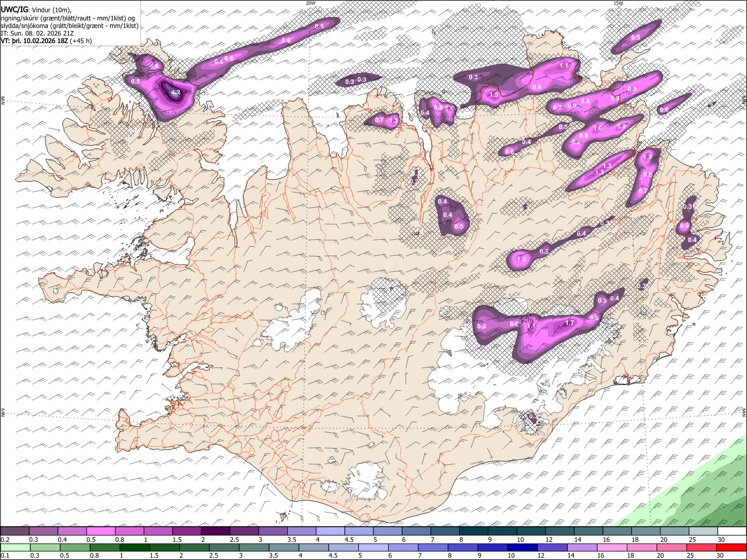
Task: Click the darkest green 1–1.5 swatch in rain legend
Action: (135, 547)
